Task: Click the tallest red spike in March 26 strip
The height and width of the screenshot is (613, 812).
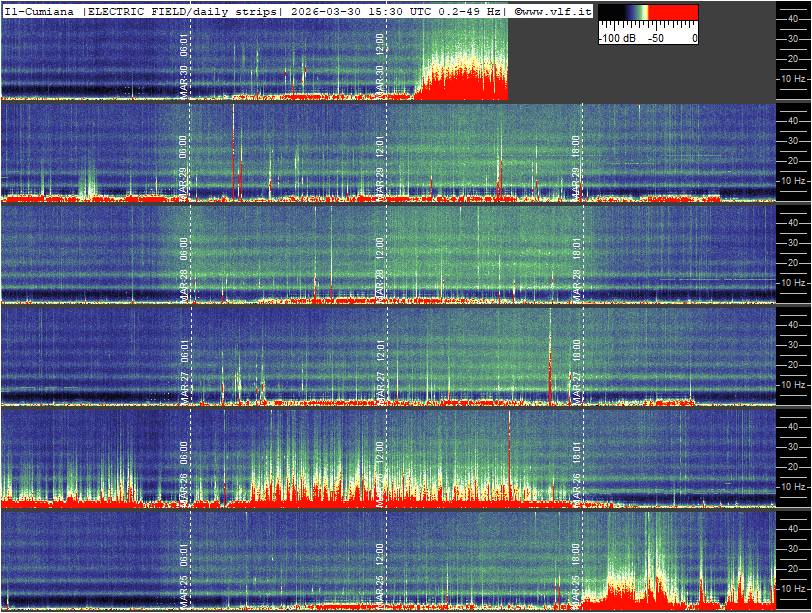Action: (x=509, y=450)
